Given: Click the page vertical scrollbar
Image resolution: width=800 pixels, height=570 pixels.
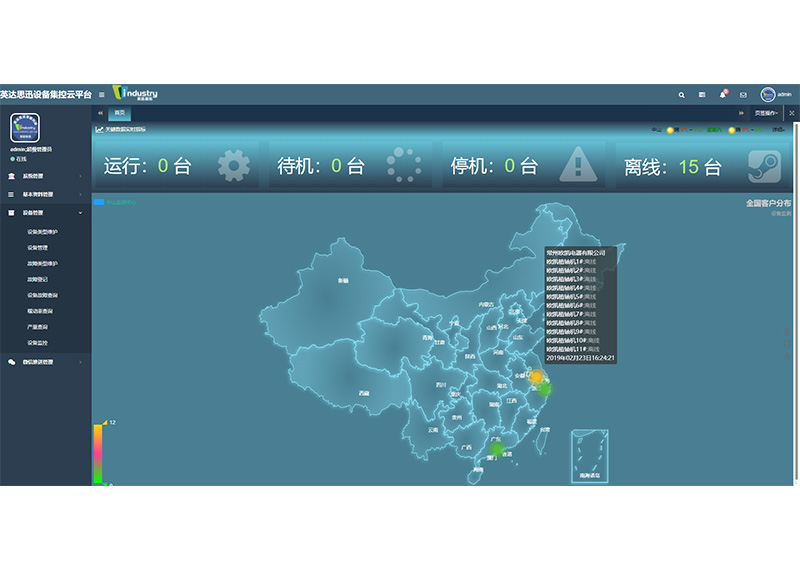Looking at the screenshot, I should tap(796, 304).
